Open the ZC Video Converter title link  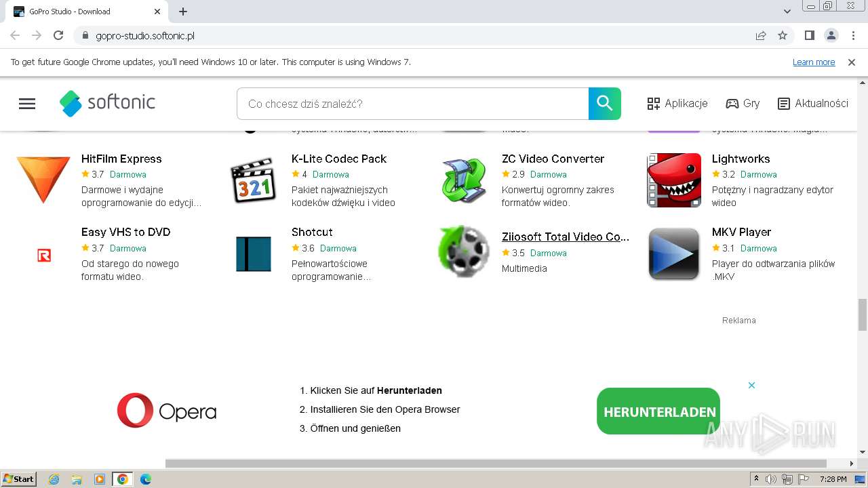pos(553,159)
